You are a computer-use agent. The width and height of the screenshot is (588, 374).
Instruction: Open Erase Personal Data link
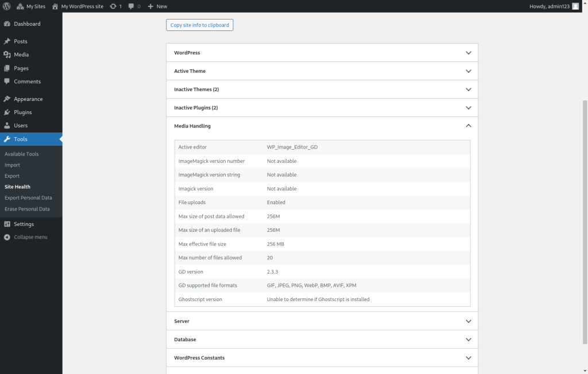click(x=27, y=209)
